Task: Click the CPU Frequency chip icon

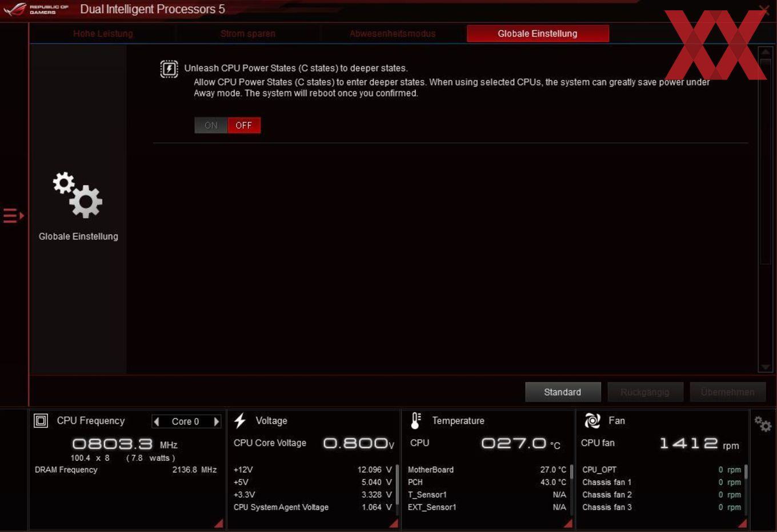Action: pos(41,421)
